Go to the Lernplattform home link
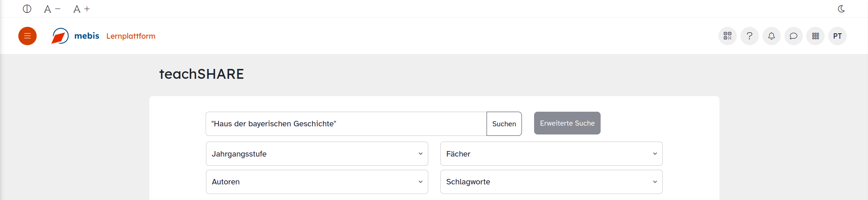 point(131,36)
